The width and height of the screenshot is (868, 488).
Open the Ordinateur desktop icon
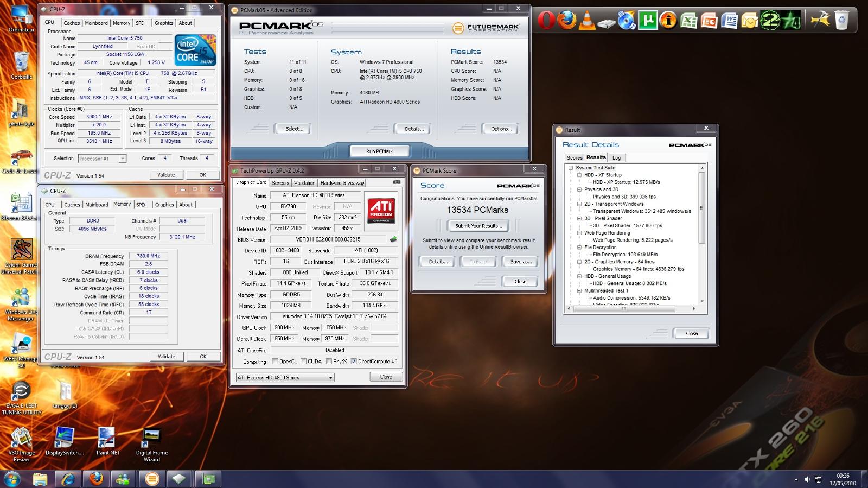point(21,18)
